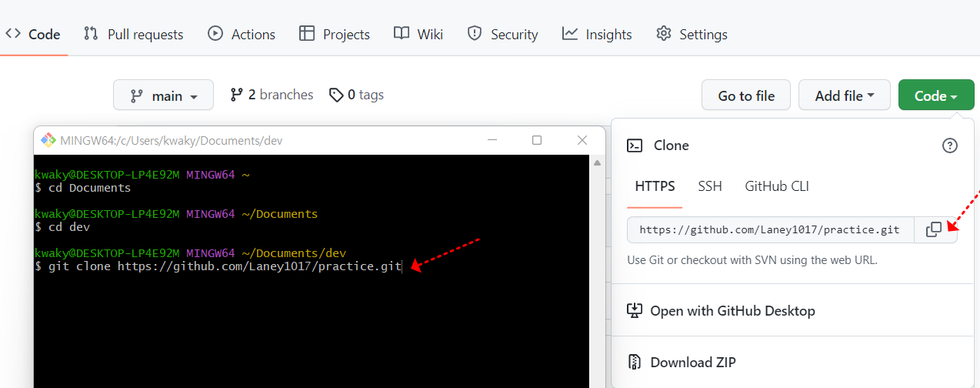Open with GitHub Desktop
Screen dimensions: 980x388
721,311
